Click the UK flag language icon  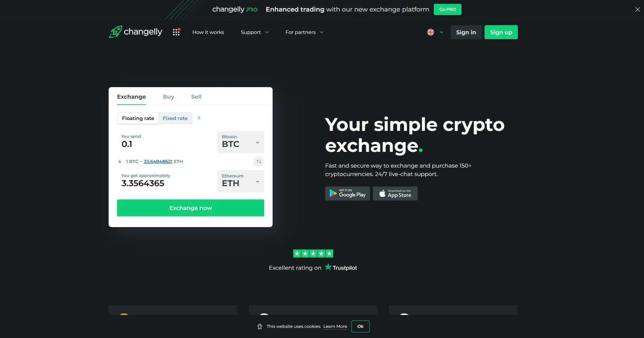tap(431, 32)
